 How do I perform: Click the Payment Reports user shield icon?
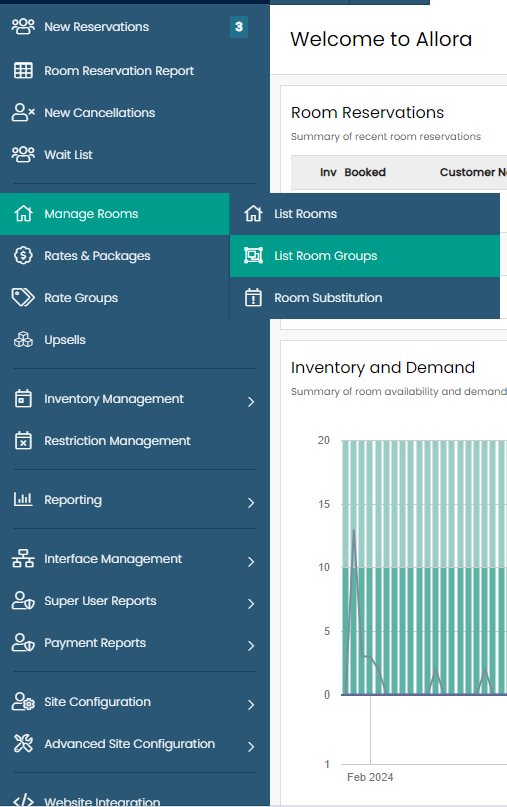click(23, 643)
